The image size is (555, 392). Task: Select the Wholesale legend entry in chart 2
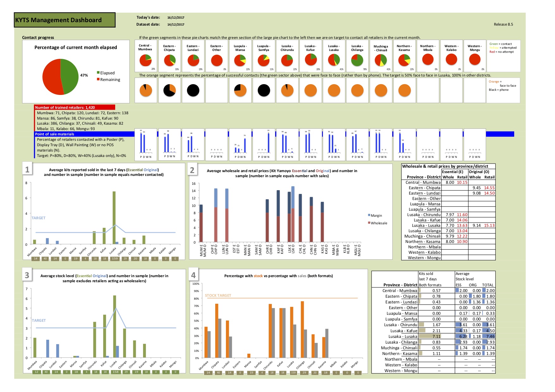(x=377, y=223)
